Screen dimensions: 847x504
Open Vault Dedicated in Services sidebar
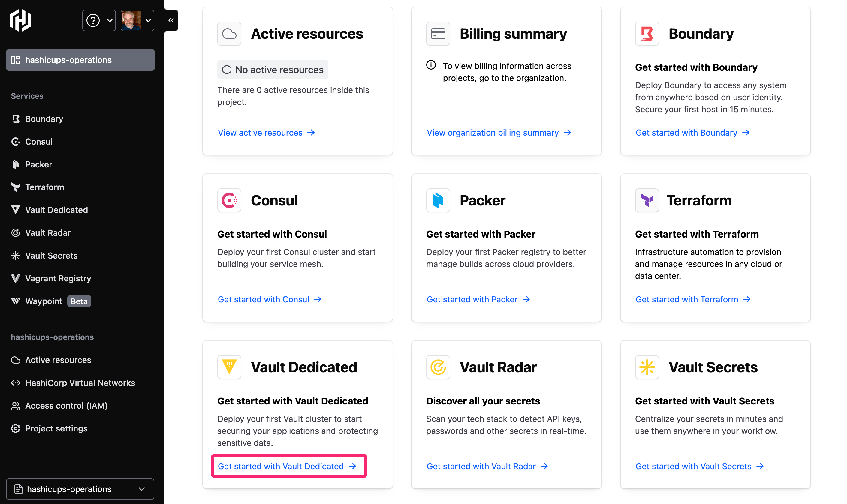[x=56, y=210]
